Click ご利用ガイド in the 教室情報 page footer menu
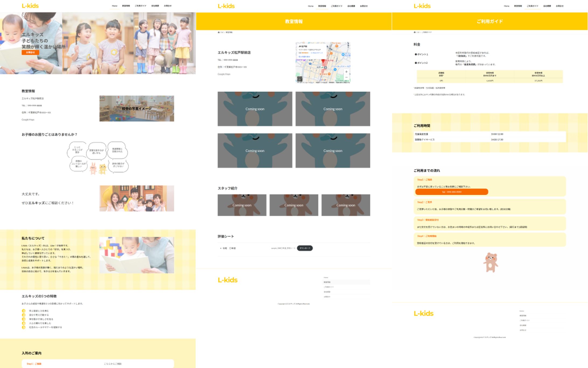The image size is (588, 368). pos(328,287)
